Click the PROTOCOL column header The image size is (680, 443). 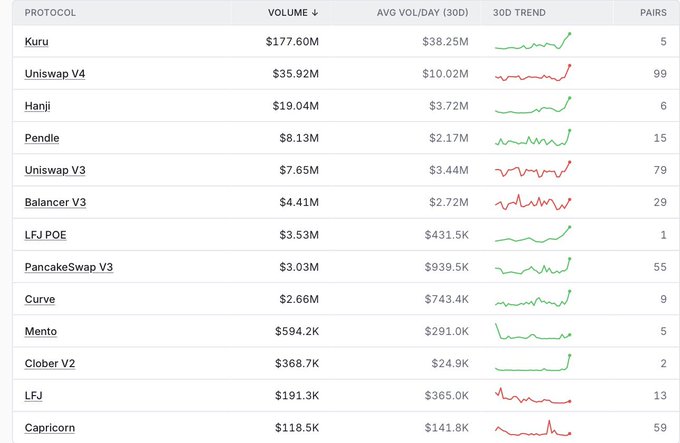(x=50, y=13)
